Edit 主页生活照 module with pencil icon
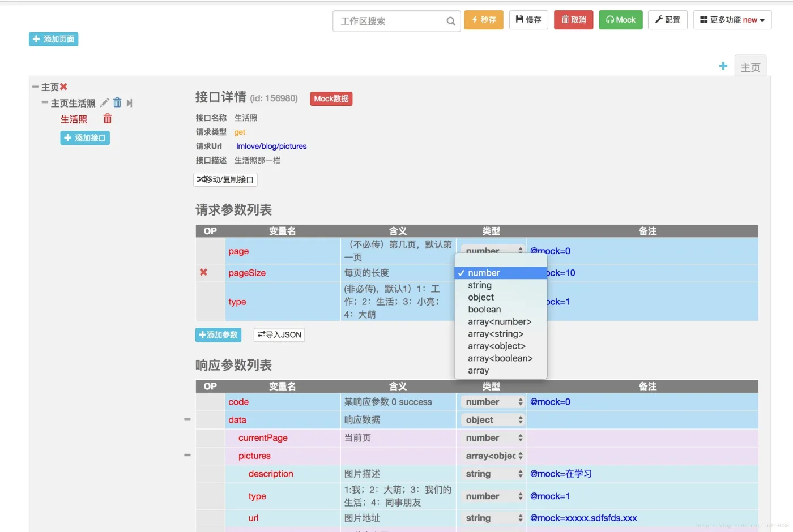 [x=104, y=103]
